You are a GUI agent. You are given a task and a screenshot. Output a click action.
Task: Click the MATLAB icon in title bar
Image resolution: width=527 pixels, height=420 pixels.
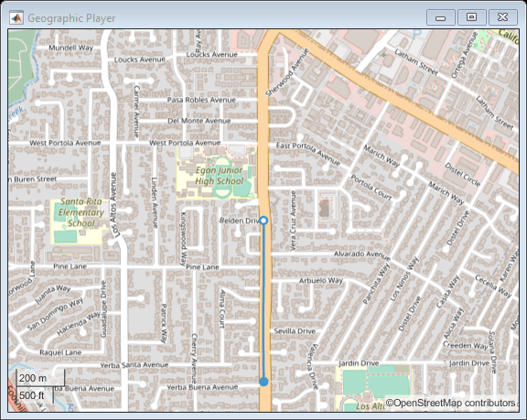tap(16, 17)
